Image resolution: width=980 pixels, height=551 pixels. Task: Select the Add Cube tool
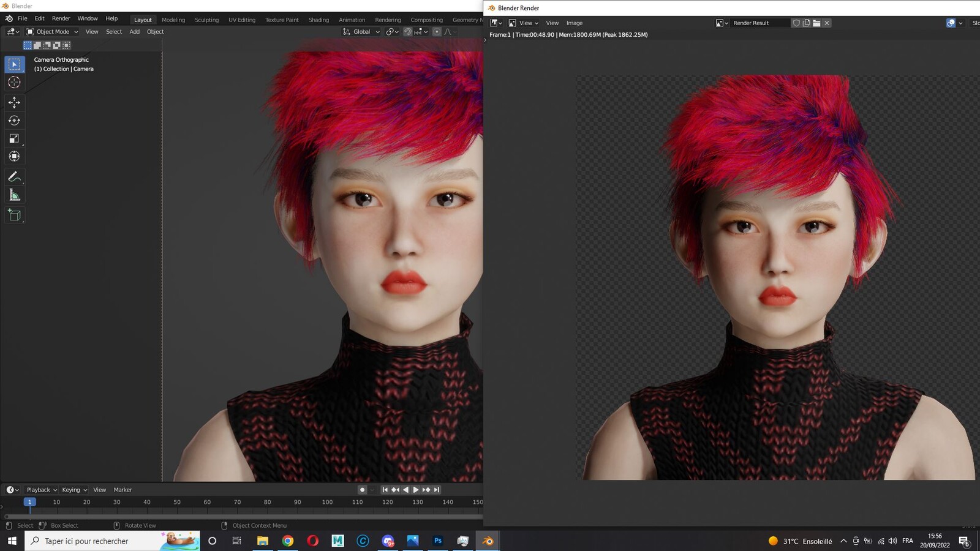(14, 215)
